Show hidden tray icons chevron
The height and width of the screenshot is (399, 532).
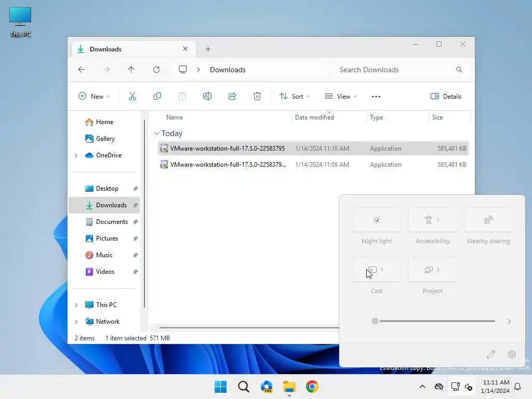422,387
